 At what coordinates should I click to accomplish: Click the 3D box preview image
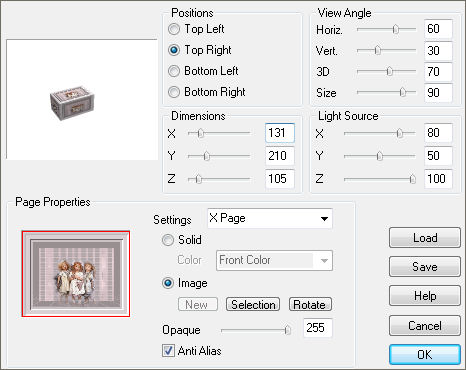point(72,102)
